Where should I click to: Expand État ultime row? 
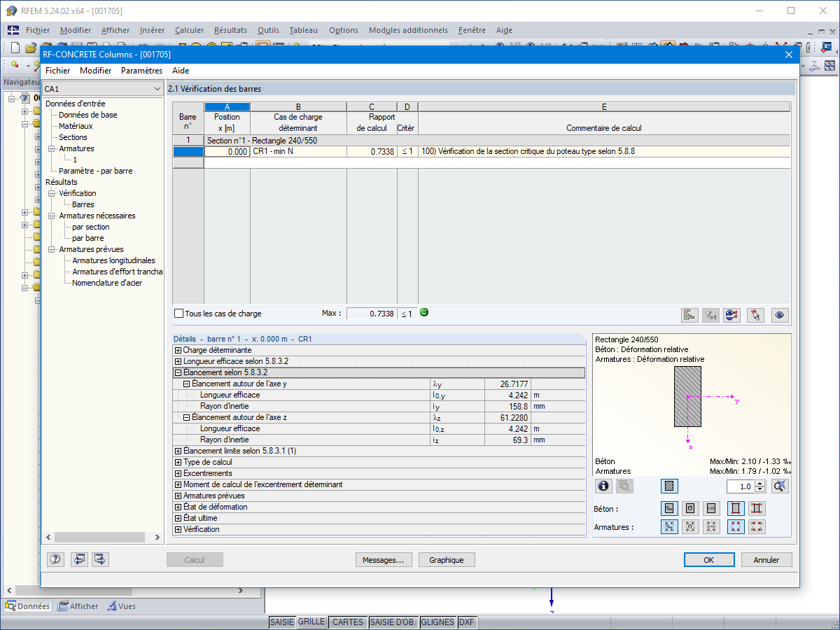tap(178, 518)
